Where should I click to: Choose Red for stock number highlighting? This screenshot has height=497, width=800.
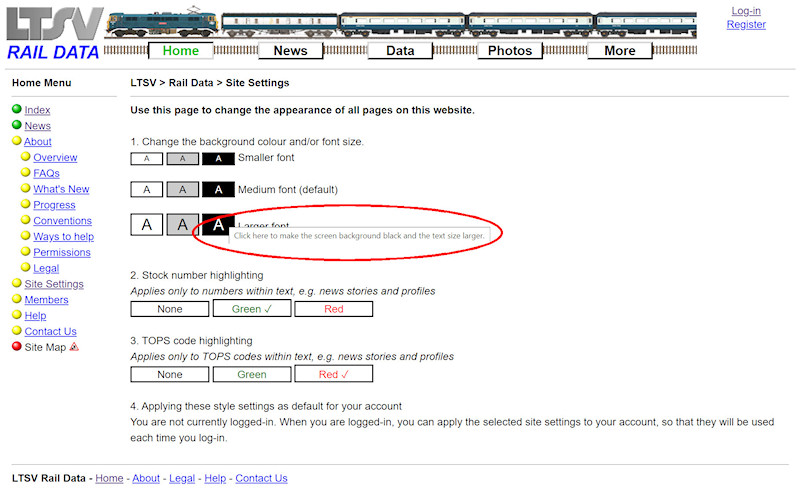333,309
